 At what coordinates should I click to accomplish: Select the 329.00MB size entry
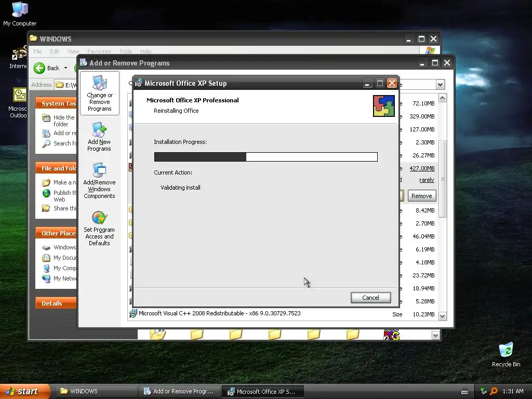tap(422, 116)
